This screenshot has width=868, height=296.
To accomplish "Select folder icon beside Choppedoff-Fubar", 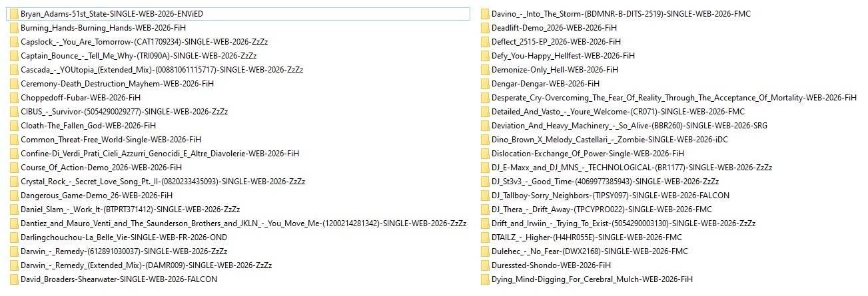I will tap(14, 97).
